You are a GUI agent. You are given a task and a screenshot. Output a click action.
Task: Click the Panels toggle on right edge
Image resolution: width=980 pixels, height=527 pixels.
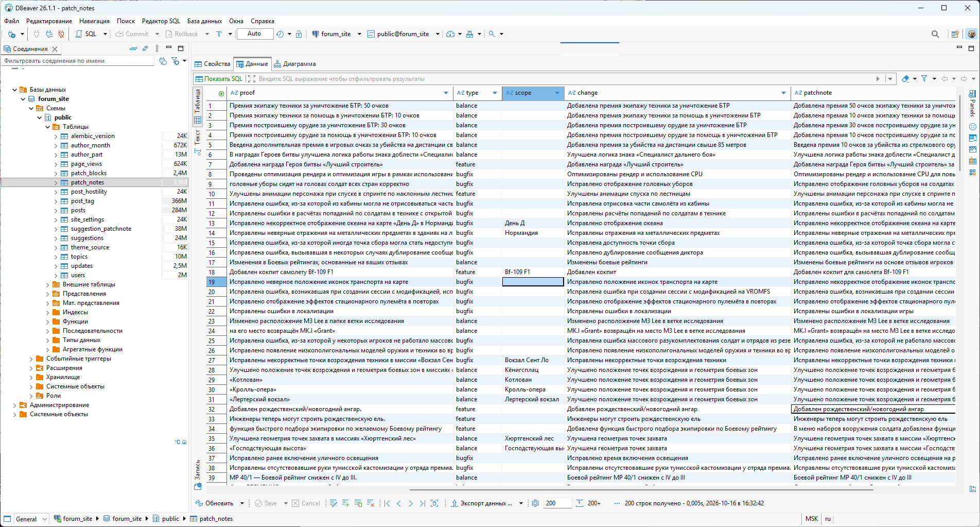pyautogui.click(x=972, y=104)
